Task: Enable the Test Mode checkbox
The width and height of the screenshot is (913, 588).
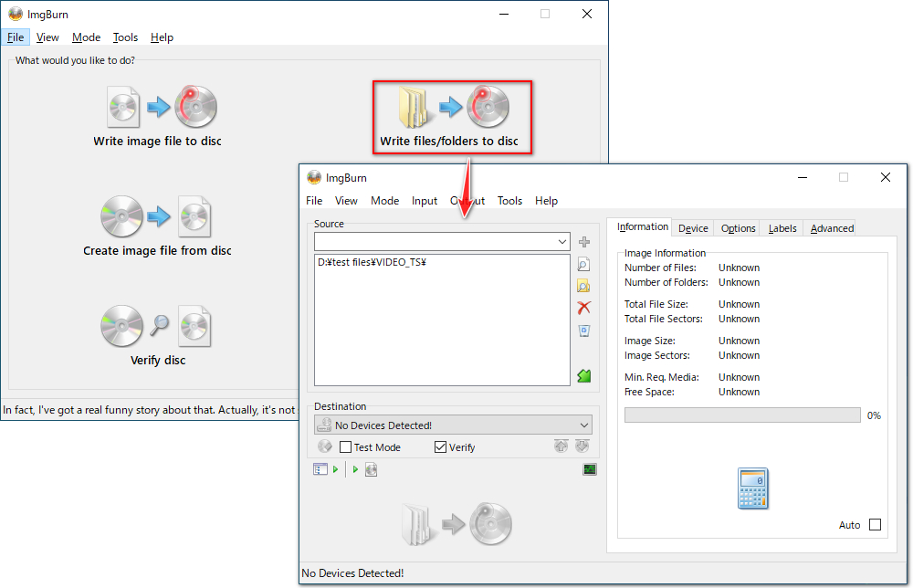Action: pos(346,447)
